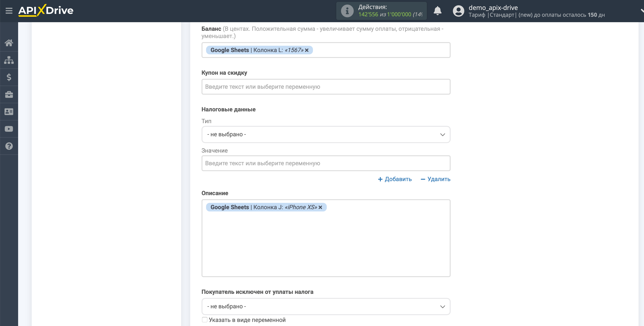
Task: Open the Покупатель исключен от уплаты налога dropdown
Action: pyautogui.click(x=326, y=307)
